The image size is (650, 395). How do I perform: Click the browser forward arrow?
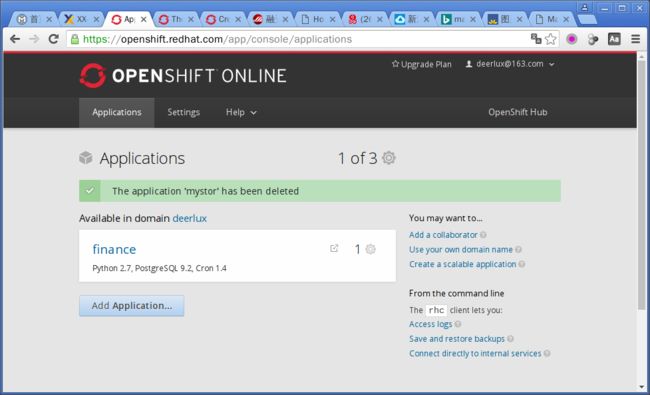tap(34, 39)
